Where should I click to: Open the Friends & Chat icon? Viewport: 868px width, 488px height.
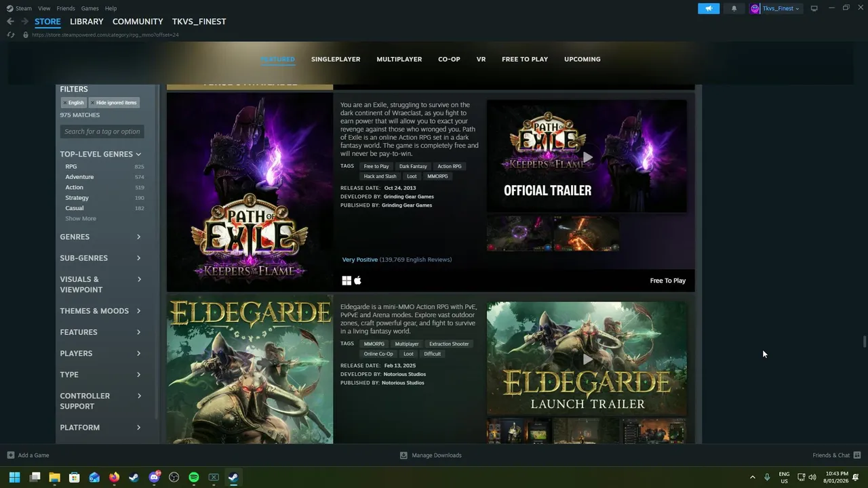pyautogui.click(x=857, y=455)
